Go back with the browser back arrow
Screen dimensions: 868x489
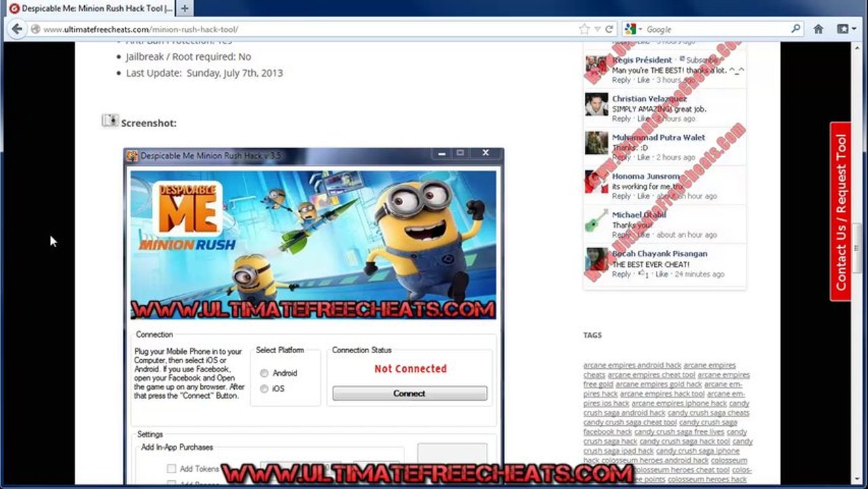coord(16,29)
